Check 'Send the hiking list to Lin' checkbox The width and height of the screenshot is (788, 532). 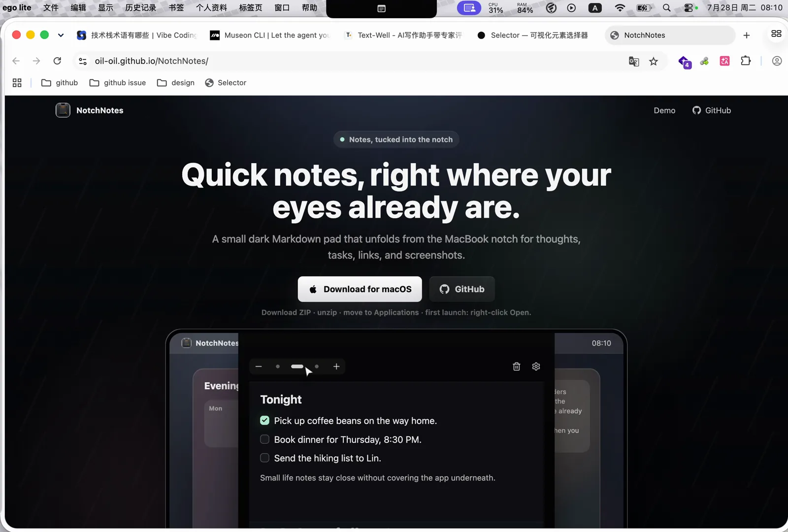click(x=264, y=458)
